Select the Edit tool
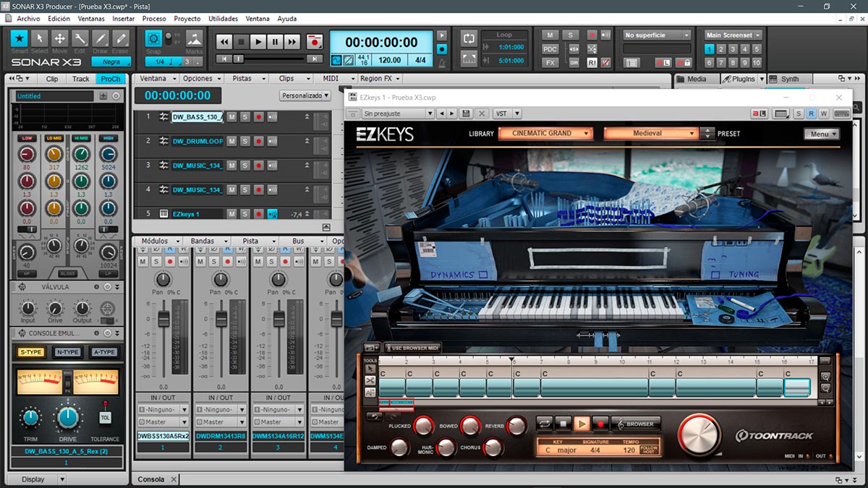This screenshot has width=868, height=488. pos(80,38)
